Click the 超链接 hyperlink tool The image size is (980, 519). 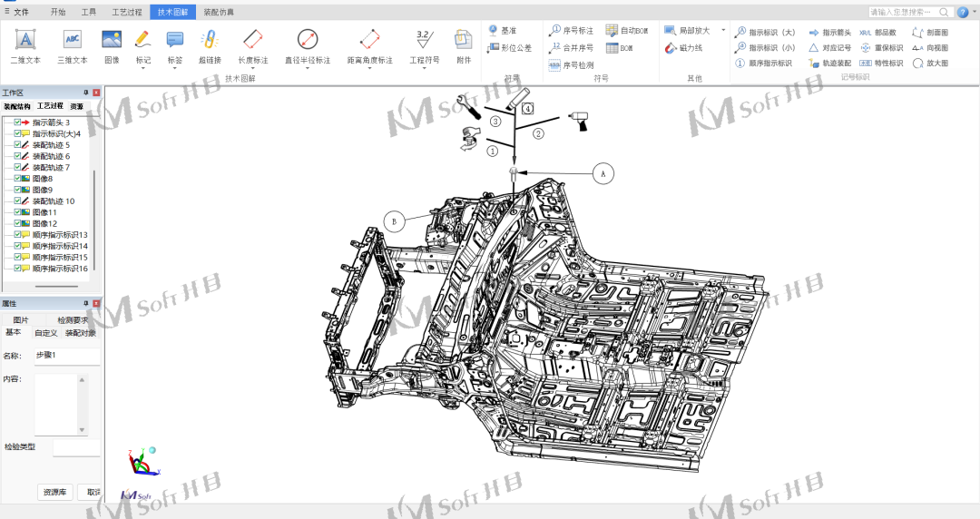[x=210, y=45]
